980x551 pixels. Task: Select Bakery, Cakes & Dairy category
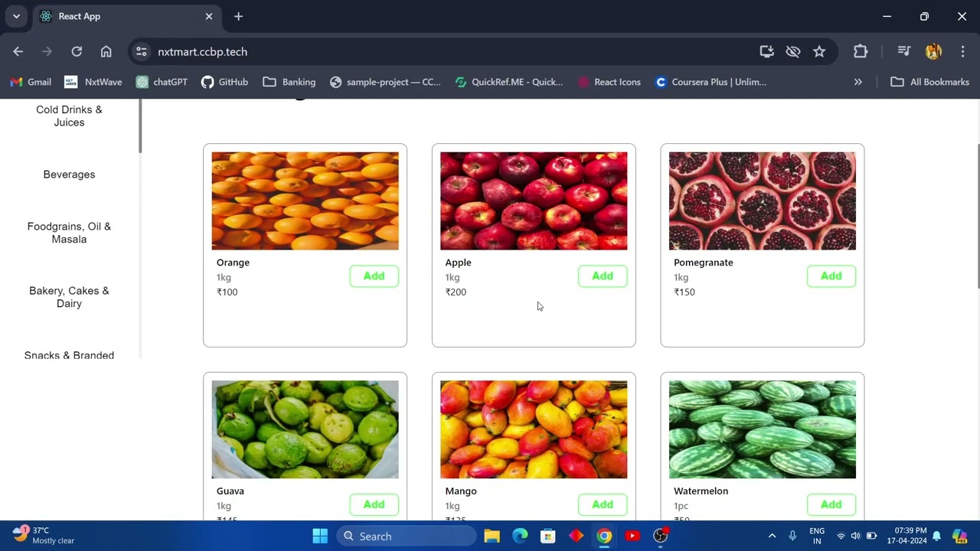pos(69,297)
